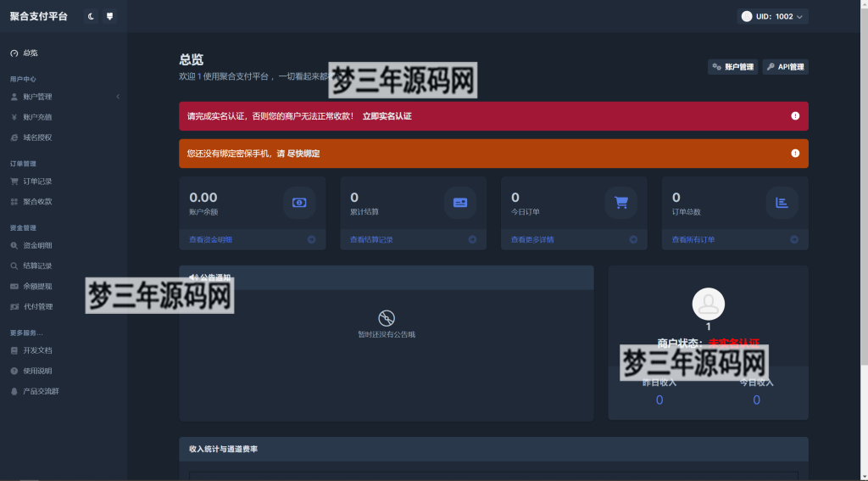Click the cart icon beside 订单记录
The width and height of the screenshot is (868, 481).
coord(14,182)
